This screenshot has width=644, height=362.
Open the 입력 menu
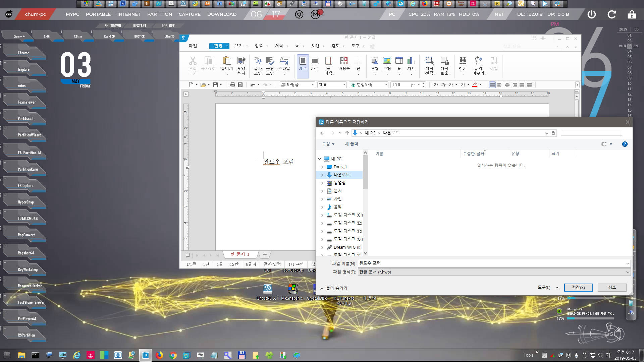click(x=261, y=46)
